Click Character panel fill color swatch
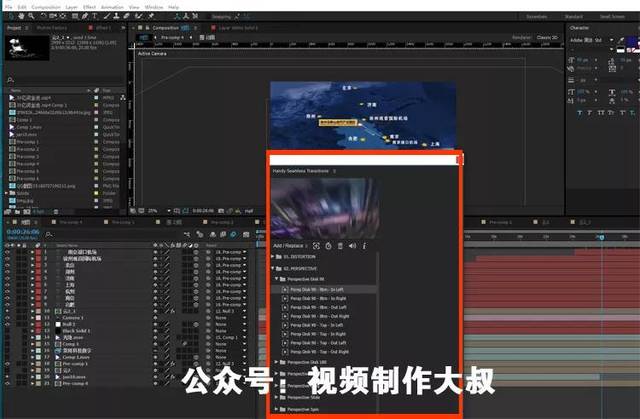The width and height of the screenshot is (640, 419). 631,40
